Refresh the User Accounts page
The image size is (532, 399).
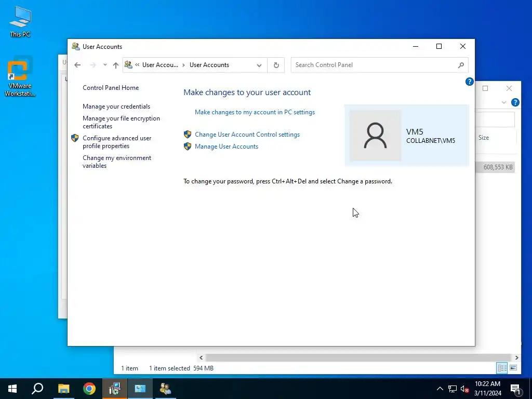(276, 65)
